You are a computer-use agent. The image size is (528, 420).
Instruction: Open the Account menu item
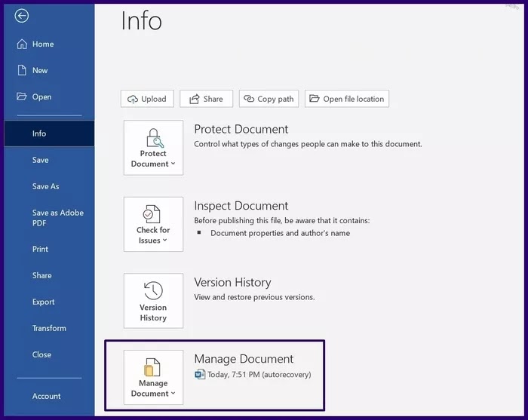[x=49, y=396]
